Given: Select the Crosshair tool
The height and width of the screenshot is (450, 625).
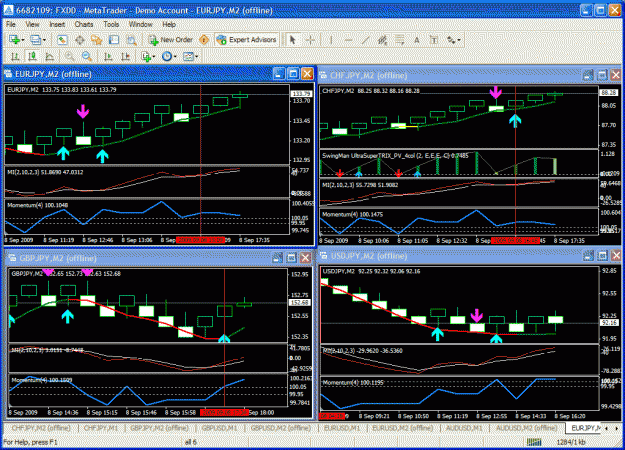Looking at the screenshot, I should [x=310, y=40].
